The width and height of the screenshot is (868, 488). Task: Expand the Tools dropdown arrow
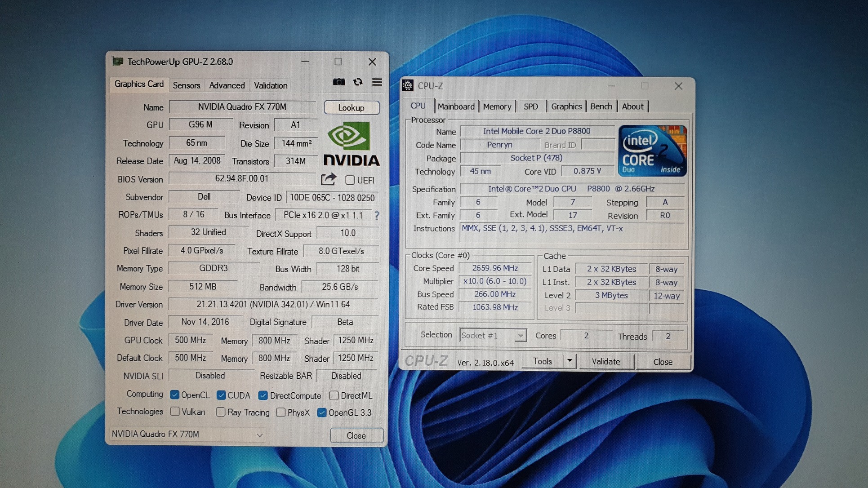tap(570, 361)
